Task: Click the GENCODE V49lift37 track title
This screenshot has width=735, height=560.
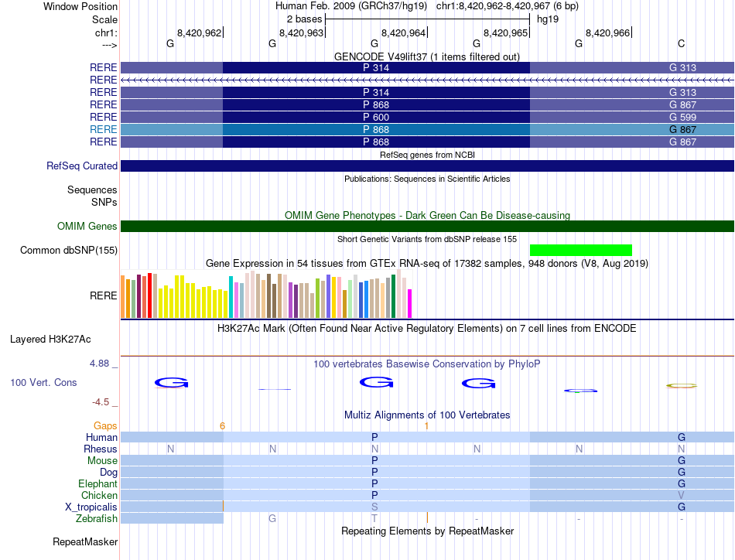Action: 426,56
